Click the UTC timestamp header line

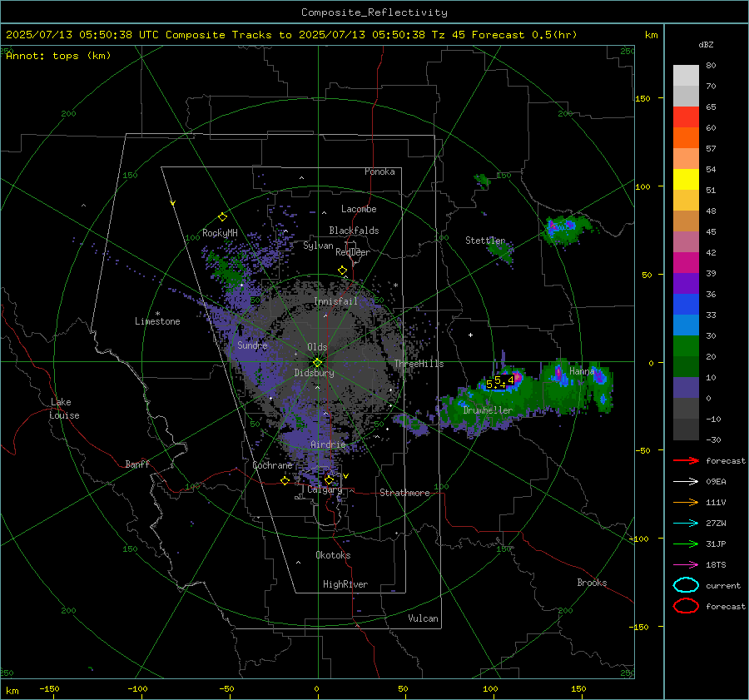291,35
